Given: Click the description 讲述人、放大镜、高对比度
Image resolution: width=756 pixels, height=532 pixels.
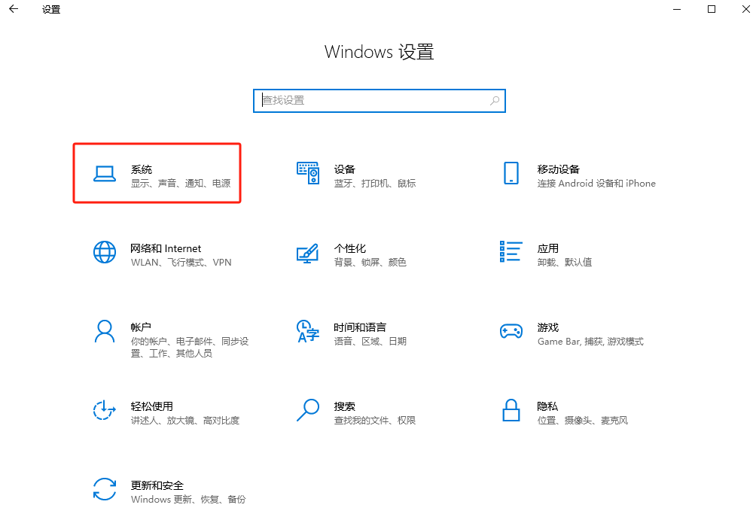Looking at the screenshot, I should click(185, 421).
